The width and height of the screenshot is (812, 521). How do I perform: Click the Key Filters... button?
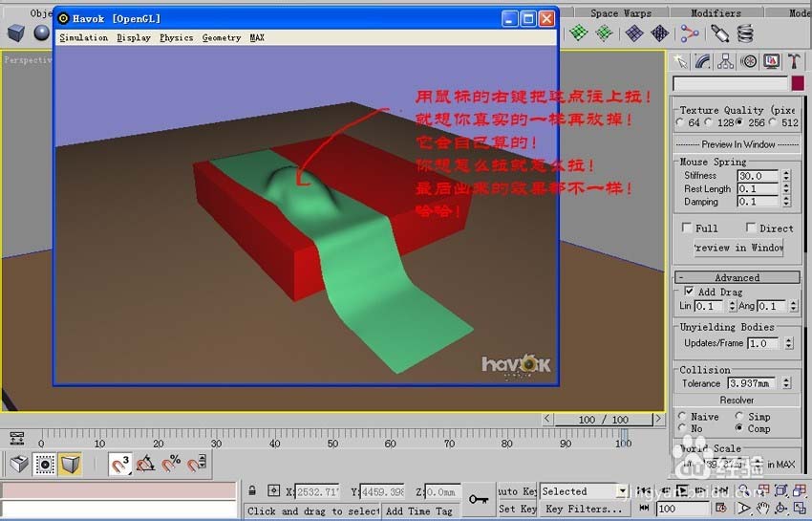tap(584, 509)
